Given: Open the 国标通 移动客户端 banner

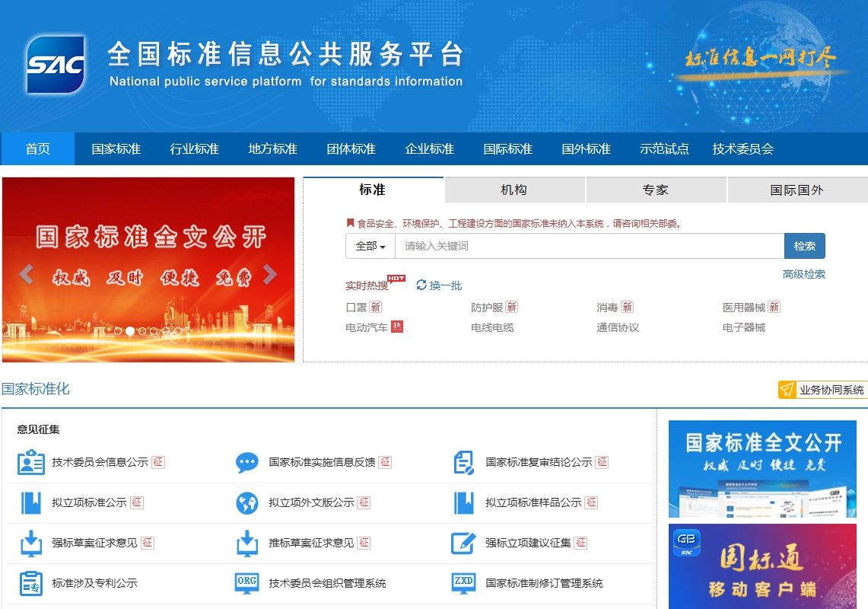Looking at the screenshot, I should click(x=762, y=566).
